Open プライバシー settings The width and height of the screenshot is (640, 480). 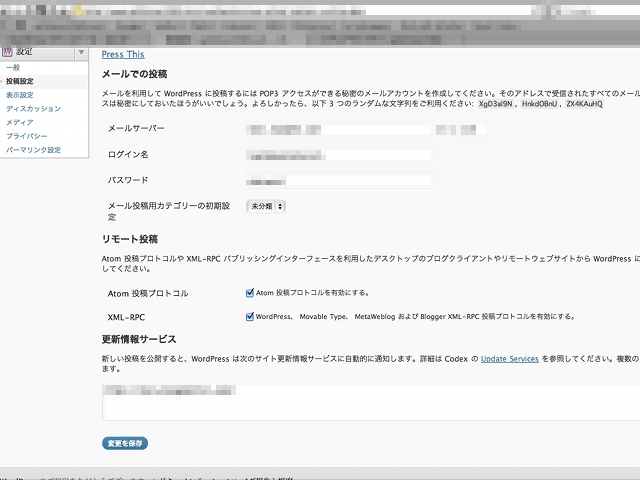point(27,136)
